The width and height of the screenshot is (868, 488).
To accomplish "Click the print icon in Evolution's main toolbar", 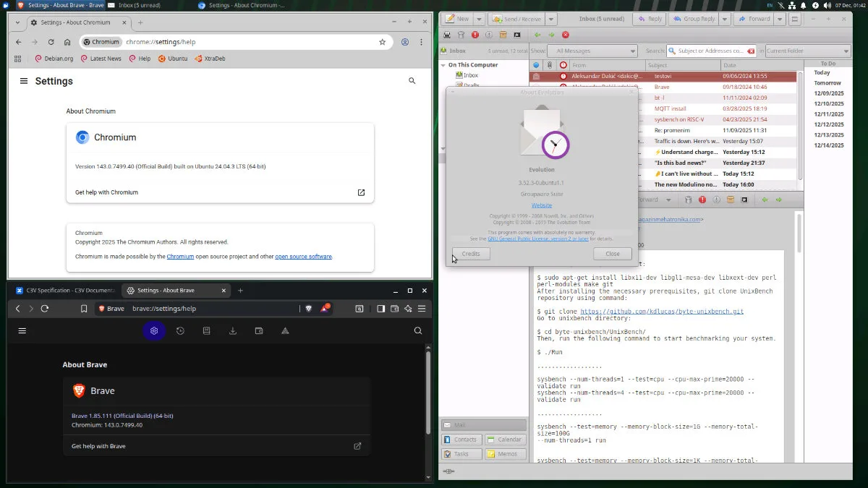I will pyautogui.click(x=447, y=35).
